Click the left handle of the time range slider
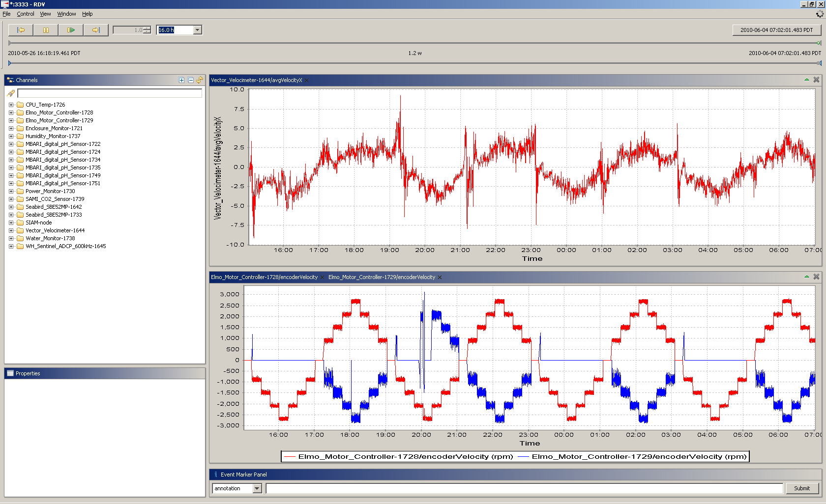This screenshot has width=826, height=504. (x=10, y=63)
